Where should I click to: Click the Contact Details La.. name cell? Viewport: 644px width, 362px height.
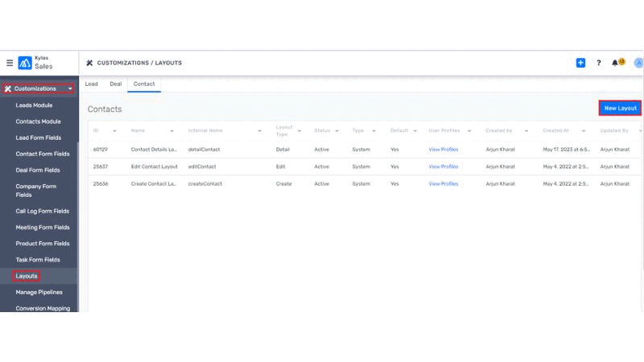click(x=154, y=150)
